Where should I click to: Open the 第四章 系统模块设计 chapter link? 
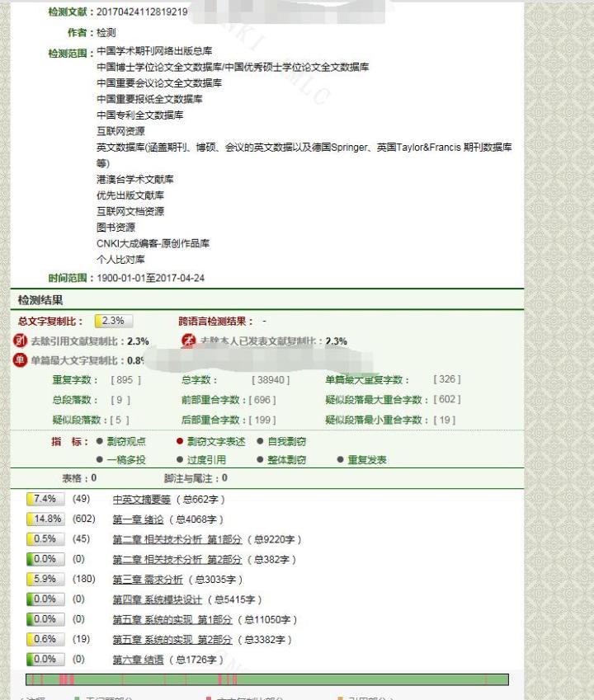tap(157, 599)
